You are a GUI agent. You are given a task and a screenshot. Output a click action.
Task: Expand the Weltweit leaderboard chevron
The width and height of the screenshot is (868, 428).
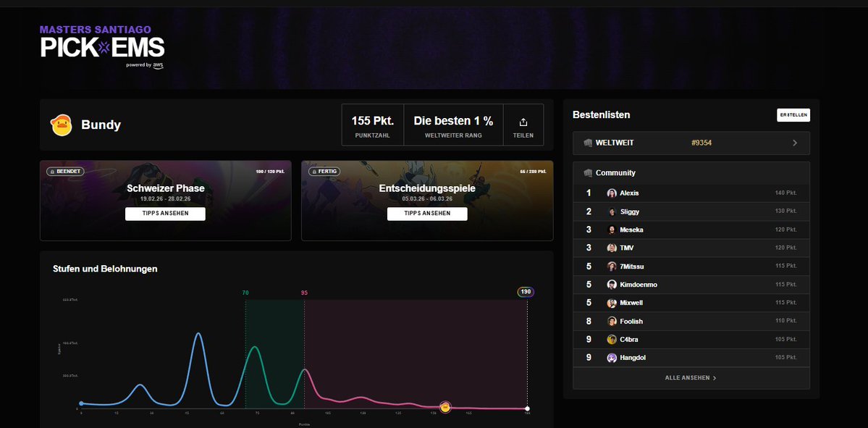(x=795, y=143)
